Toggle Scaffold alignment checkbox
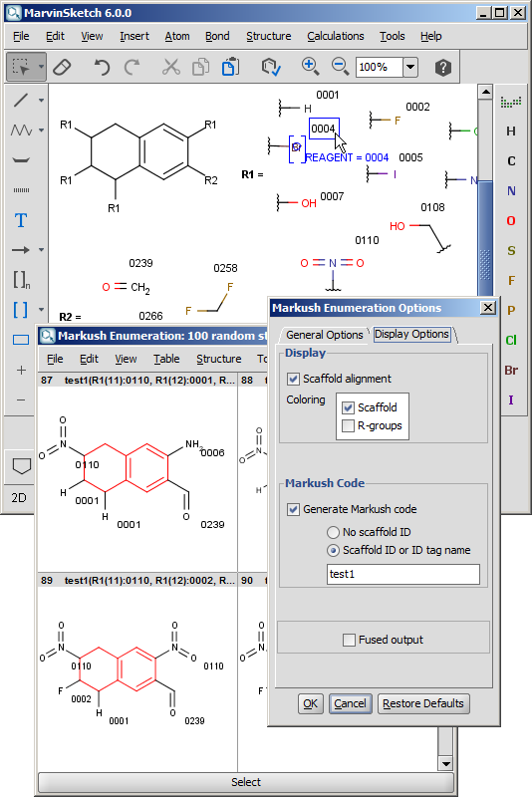The height and width of the screenshot is (797, 532). [x=293, y=379]
